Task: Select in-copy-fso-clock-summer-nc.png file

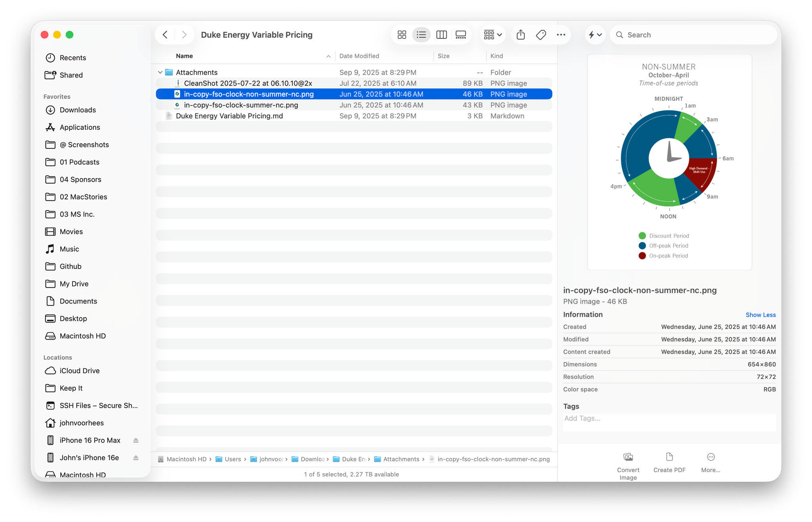Action: (354, 105)
